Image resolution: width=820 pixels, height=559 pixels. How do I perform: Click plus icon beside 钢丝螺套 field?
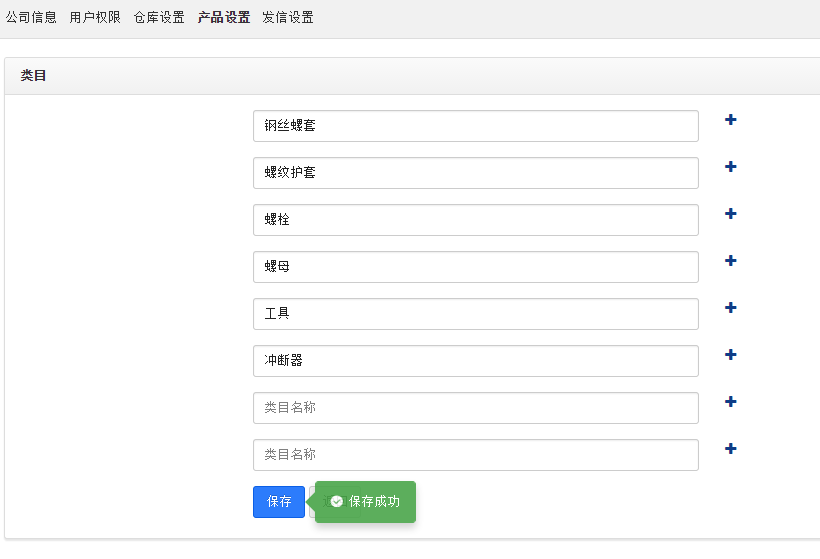click(x=731, y=120)
